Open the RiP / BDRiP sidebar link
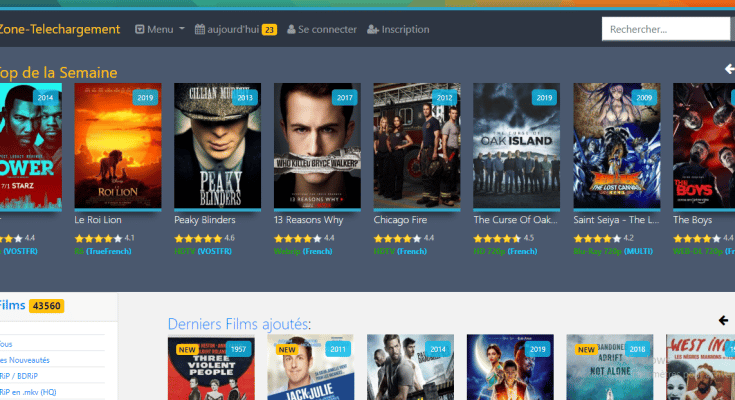The image size is (735, 400). pyautogui.click(x=19, y=376)
